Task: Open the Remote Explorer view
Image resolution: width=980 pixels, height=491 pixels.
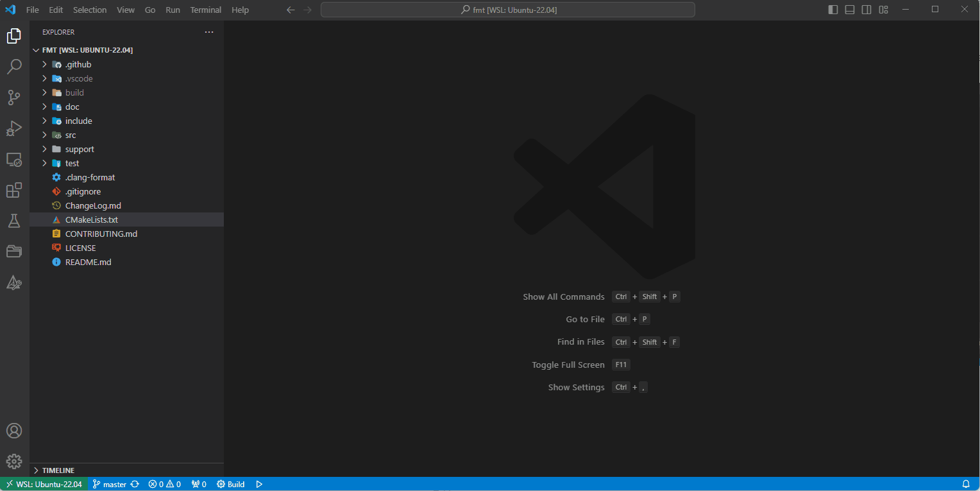Action: (x=14, y=159)
